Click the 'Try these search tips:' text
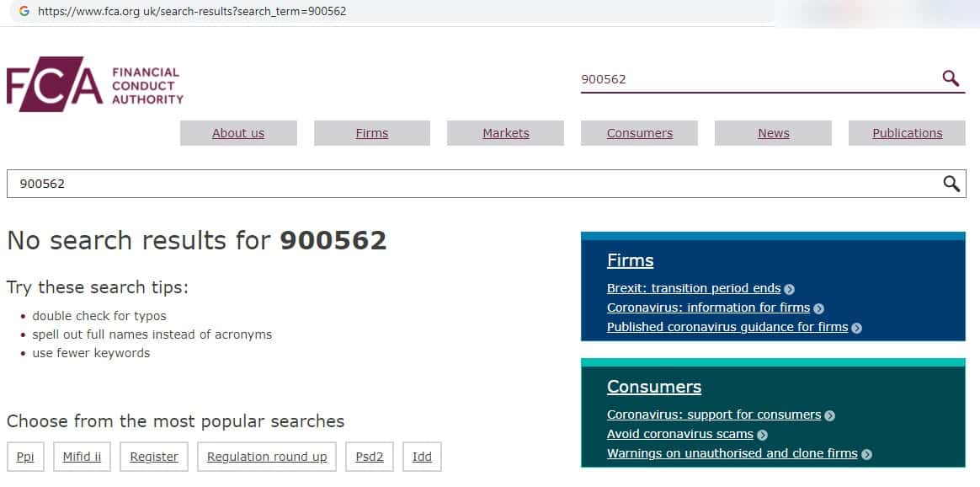 98,287
